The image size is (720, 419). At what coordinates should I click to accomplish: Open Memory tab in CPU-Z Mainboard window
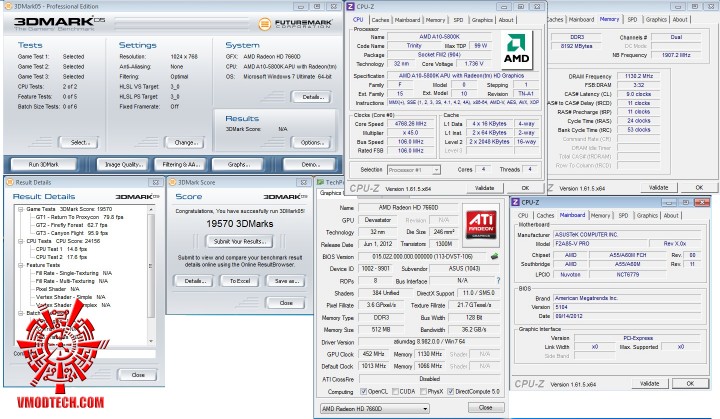601,215
